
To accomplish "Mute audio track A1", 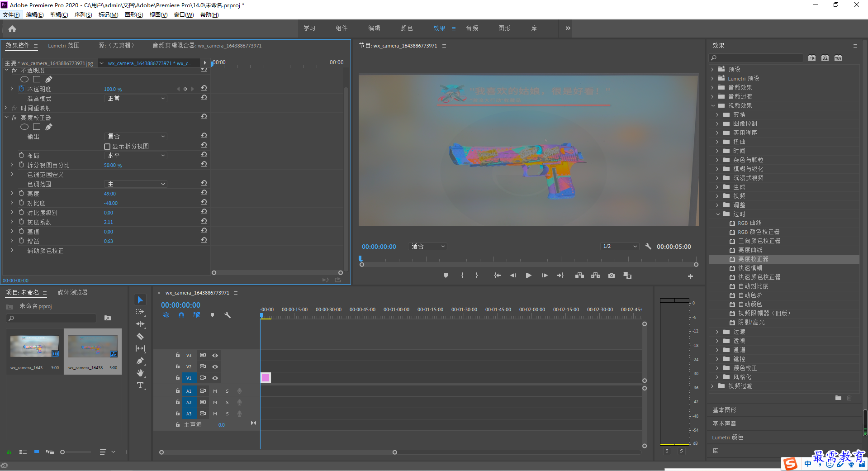I will (x=215, y=391).
